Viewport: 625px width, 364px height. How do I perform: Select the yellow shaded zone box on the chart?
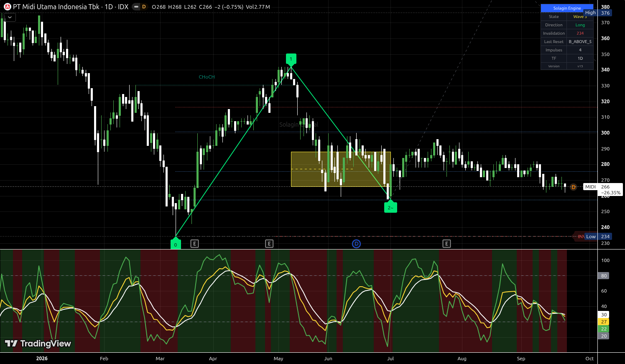(341, 169)
